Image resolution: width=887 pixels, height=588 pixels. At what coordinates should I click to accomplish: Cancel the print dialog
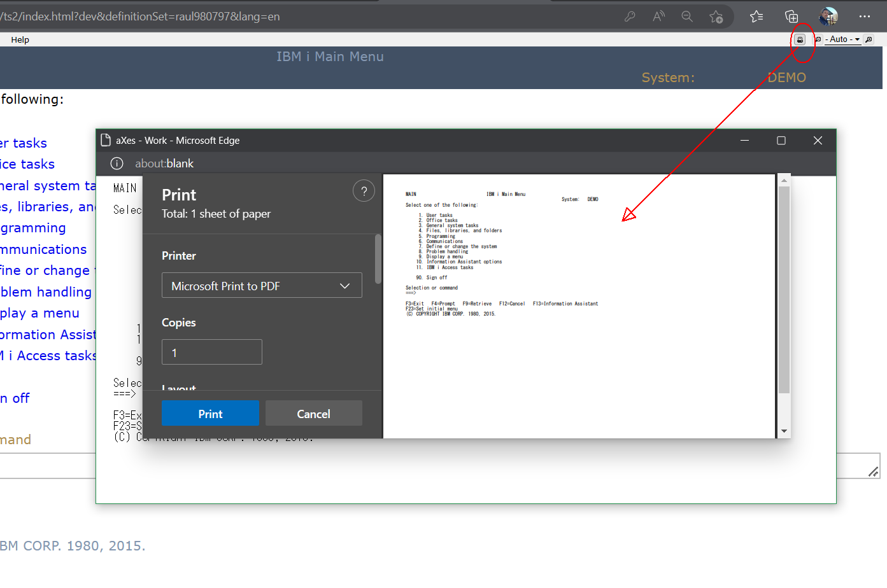(x=313, y=414)
